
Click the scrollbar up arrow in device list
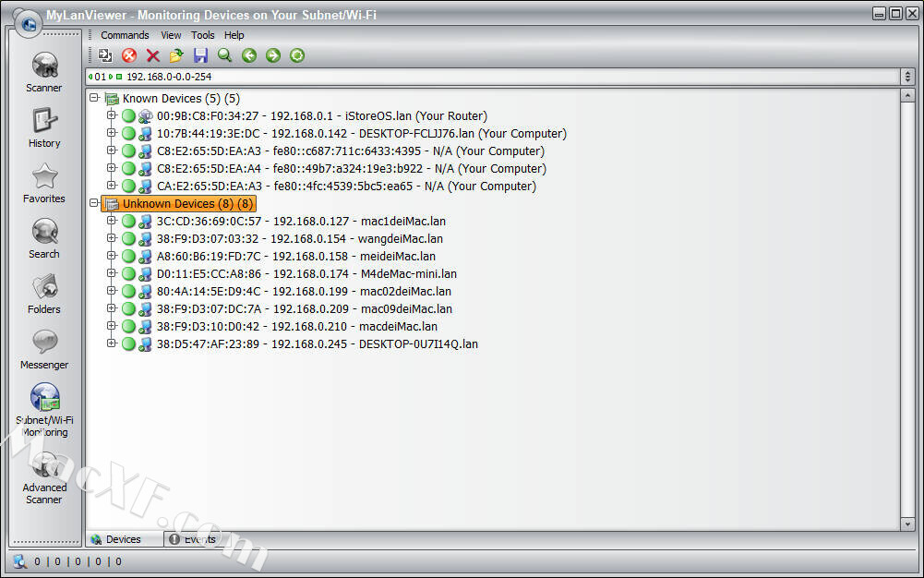907,95
